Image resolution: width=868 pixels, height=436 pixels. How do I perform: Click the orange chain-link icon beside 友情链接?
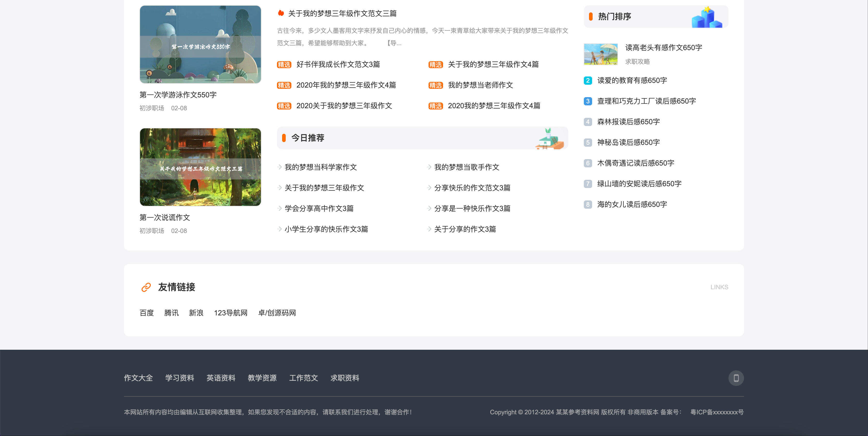click(146, 287)
